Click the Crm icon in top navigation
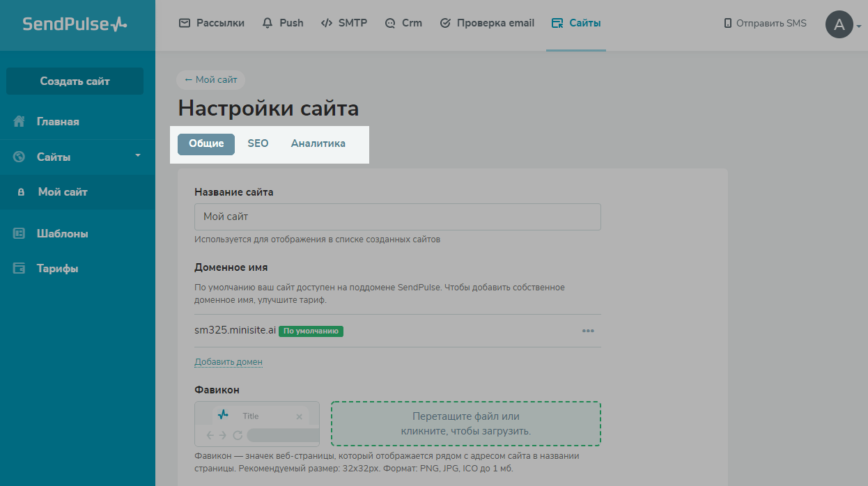Image resolution: width=868 pixels, height=486 pixels. pyautogui.click(x=389, y=22)
